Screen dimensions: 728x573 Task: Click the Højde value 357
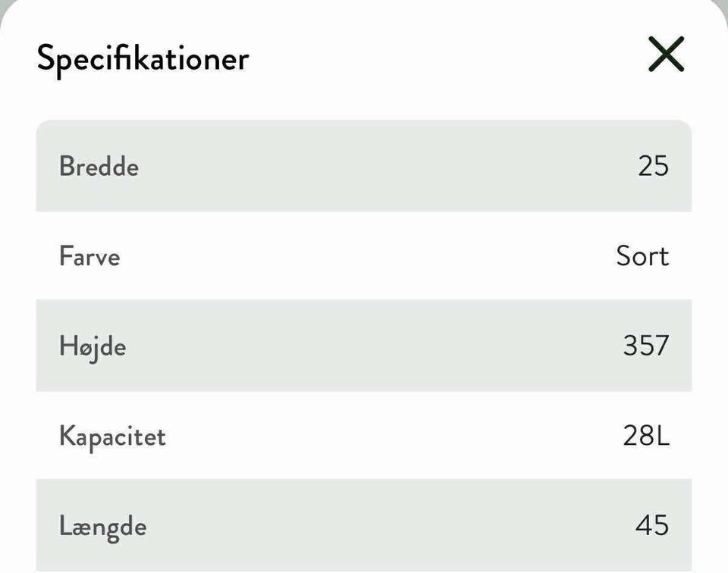(x=646, y=346)
